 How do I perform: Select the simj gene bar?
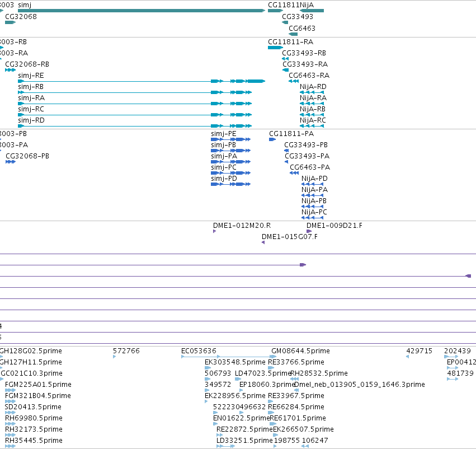point(142,11)
